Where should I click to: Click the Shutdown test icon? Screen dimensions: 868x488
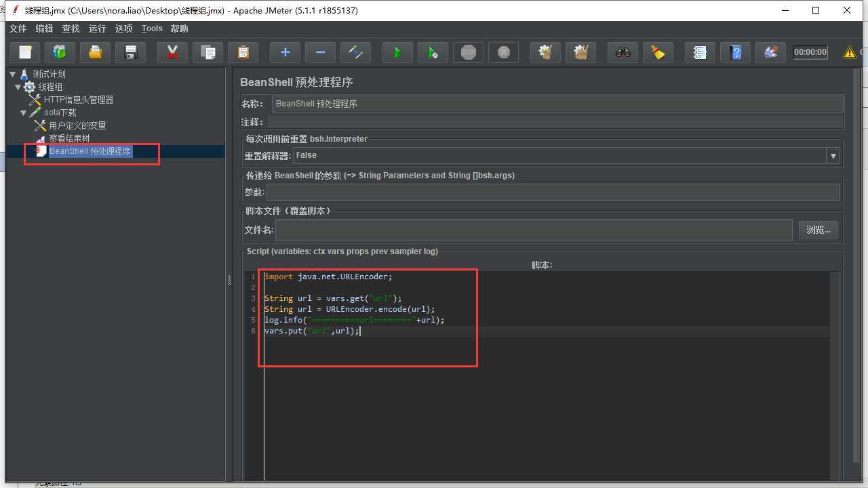503,52
